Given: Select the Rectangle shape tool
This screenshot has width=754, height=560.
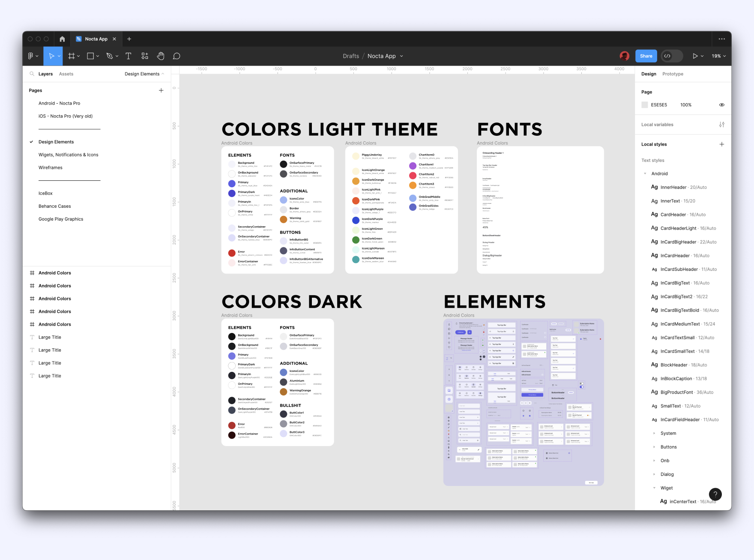Looking at the screenshot, I should point(90,56).
